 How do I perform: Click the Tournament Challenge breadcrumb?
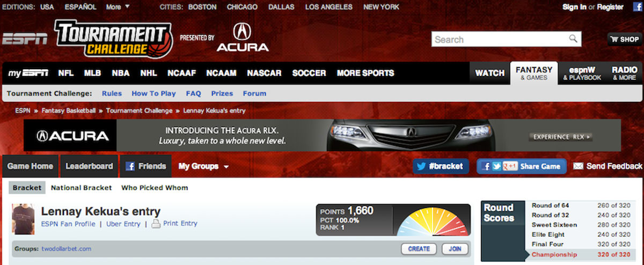139,111
